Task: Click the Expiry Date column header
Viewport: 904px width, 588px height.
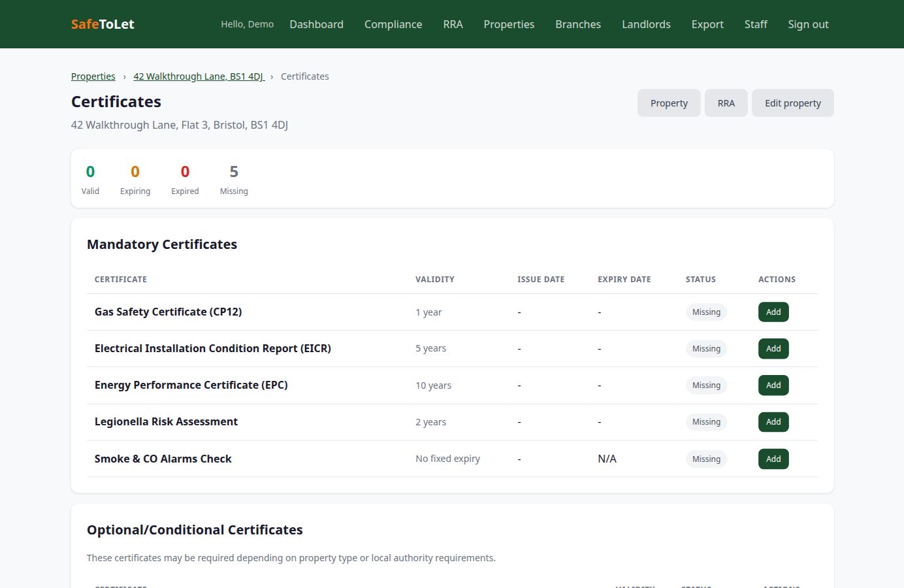Action: point(624,279)
